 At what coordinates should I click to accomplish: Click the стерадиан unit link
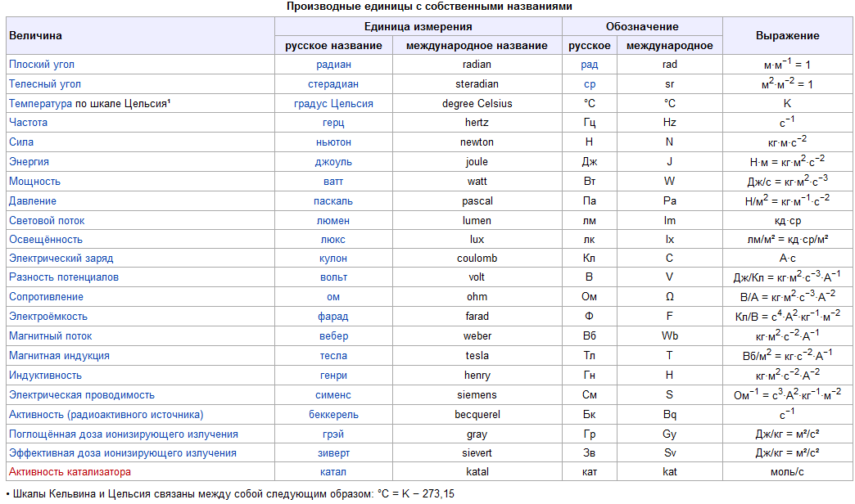point(333,83)
